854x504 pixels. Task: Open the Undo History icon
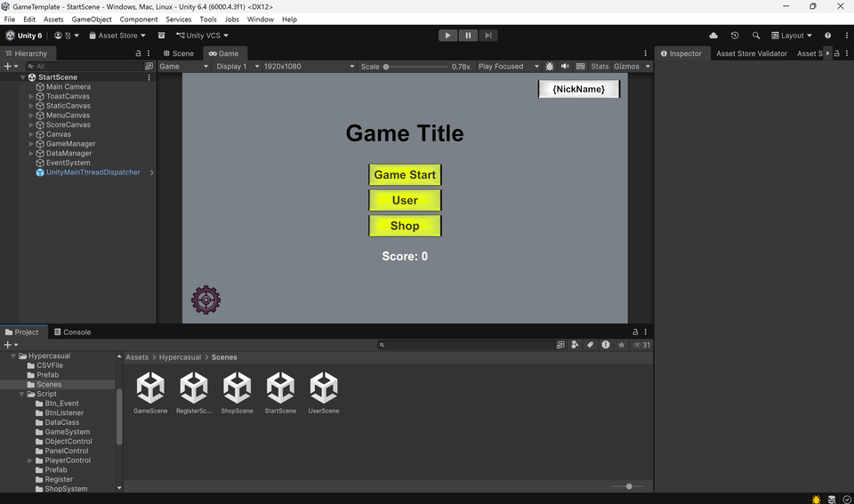click(x=735, y=36)
